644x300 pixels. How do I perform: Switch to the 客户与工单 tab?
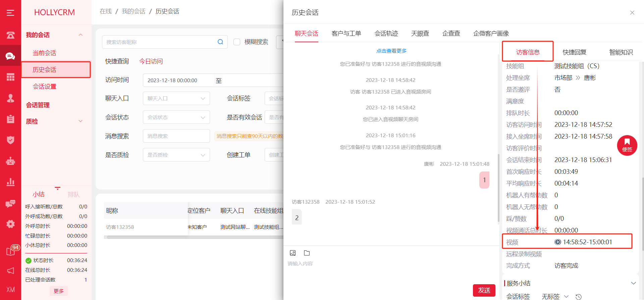(346, 34)
